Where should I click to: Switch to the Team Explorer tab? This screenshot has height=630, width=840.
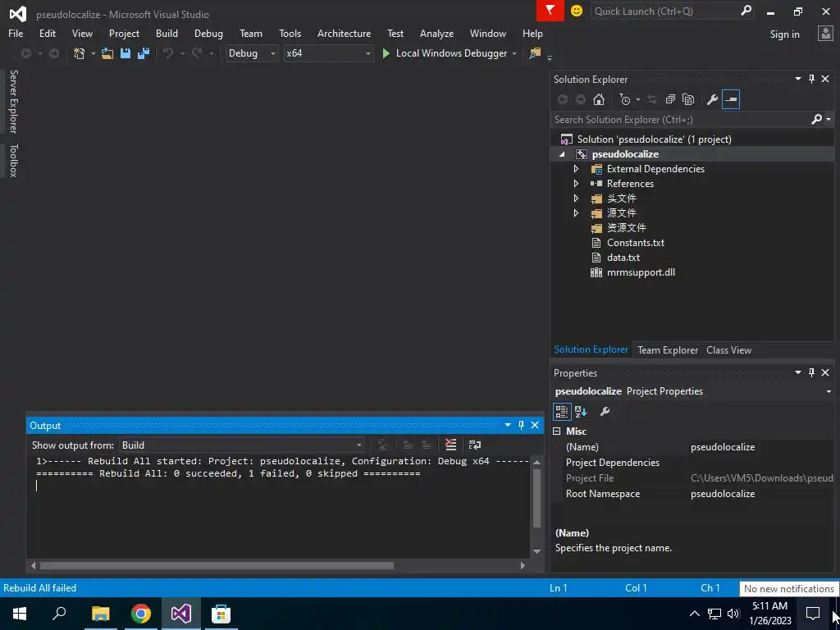coord(668,350)
